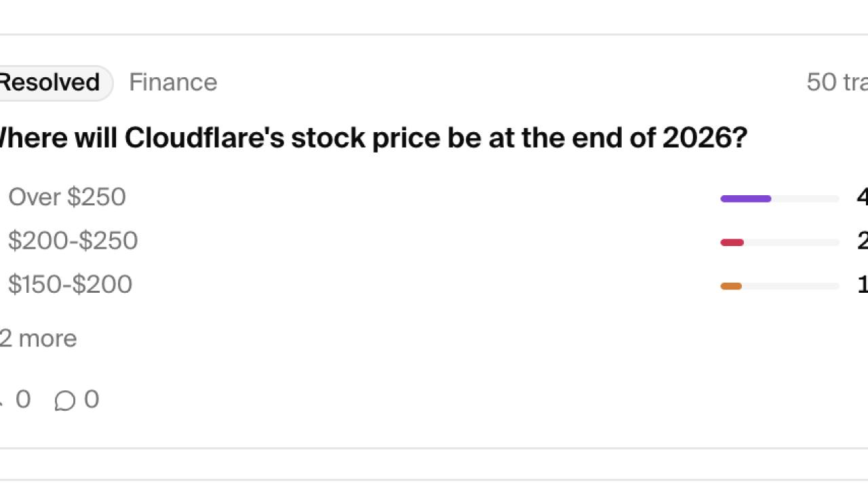Image resolution: width=868 pixels, height=488 pixels.
Task: Click the orange $150-$200 progress bar
Action: tap(731, 286)
